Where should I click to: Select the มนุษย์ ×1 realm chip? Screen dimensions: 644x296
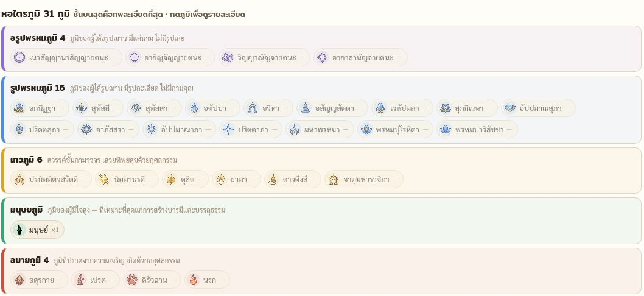click(x=37, y=230)
